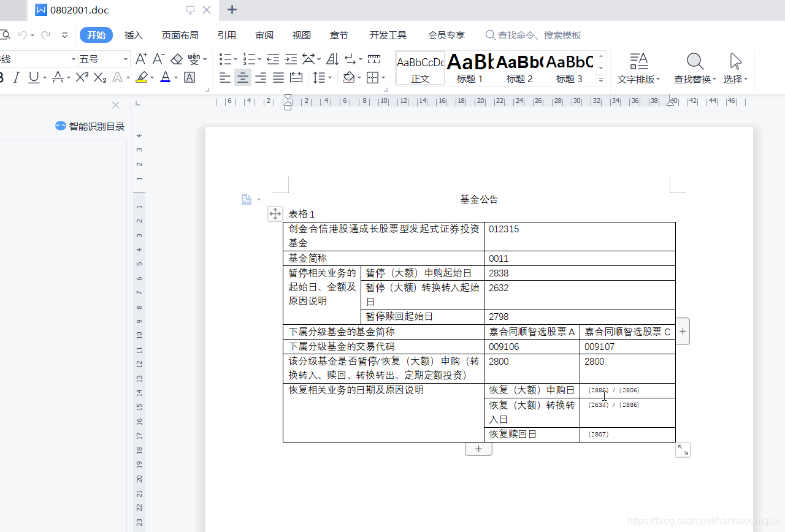
Task: Click the bullet list icon
Action: coord(225,59)
